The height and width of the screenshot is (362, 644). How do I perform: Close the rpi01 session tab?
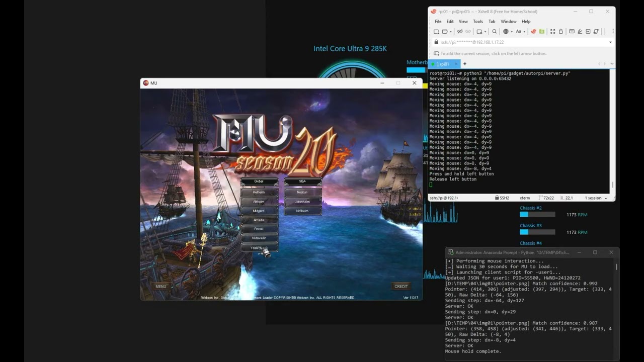coord(456,64)
